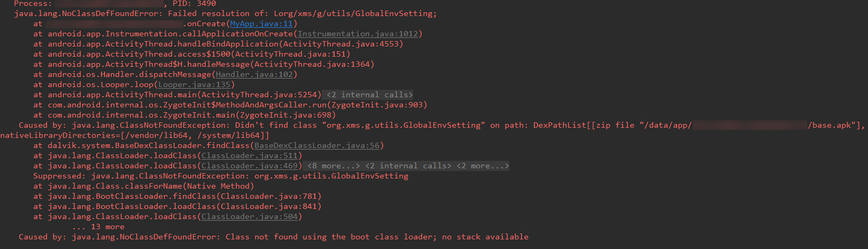Open the Looper.java:135 link
The image size is (868, 249).
tap(194, 84)
